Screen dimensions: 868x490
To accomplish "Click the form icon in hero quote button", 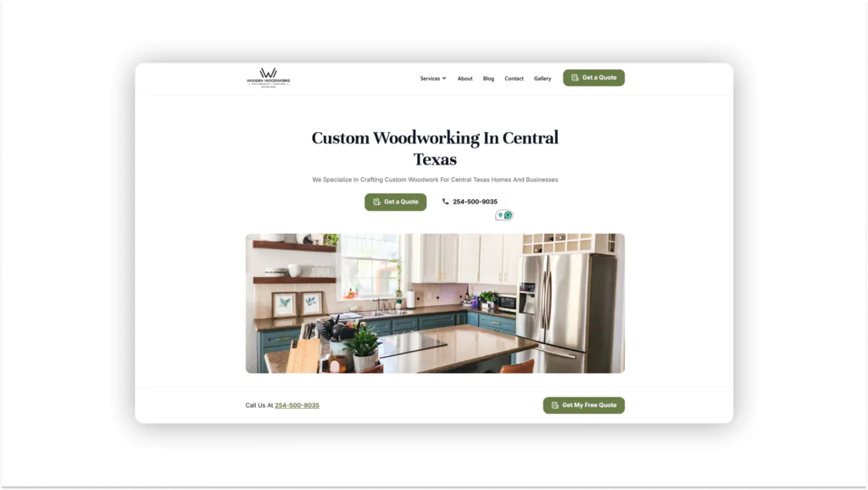I will click(x=377, y=202).
